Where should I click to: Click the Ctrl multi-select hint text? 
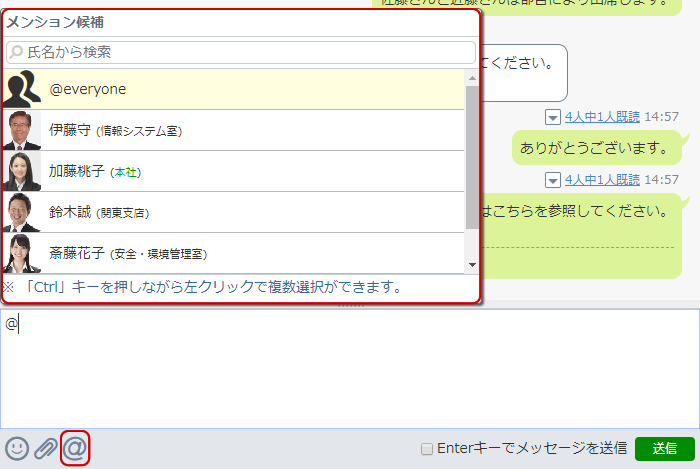(x=202, y=287)
